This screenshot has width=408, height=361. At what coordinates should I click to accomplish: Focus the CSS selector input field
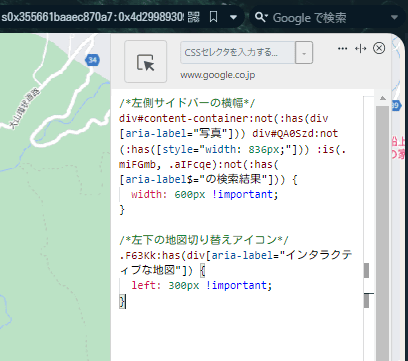[x=238, y=53]
